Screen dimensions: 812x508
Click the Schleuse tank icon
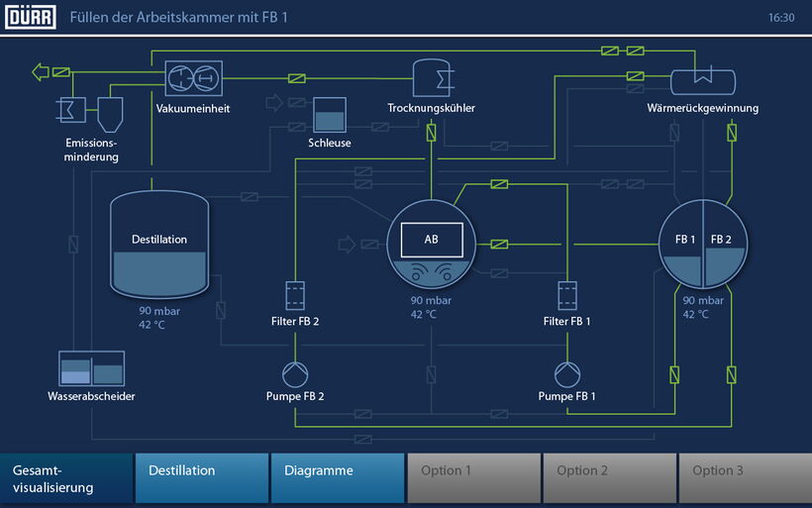pyautogui.click(x=330, y=115)
